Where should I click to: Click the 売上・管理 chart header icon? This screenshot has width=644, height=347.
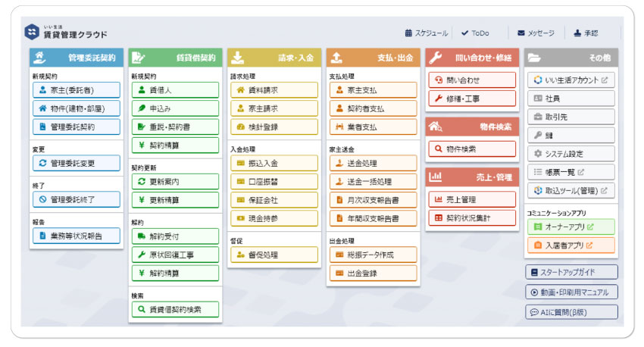point(436,177)
